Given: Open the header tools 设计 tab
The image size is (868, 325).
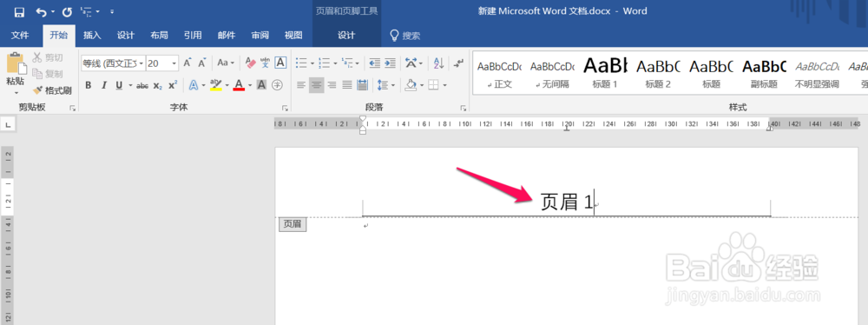Looking at the screenshot, I should (x=346, y=36).
